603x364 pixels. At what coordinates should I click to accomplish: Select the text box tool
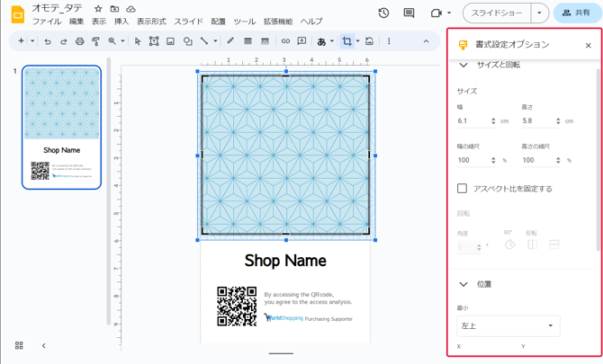(x=154, y=41)
